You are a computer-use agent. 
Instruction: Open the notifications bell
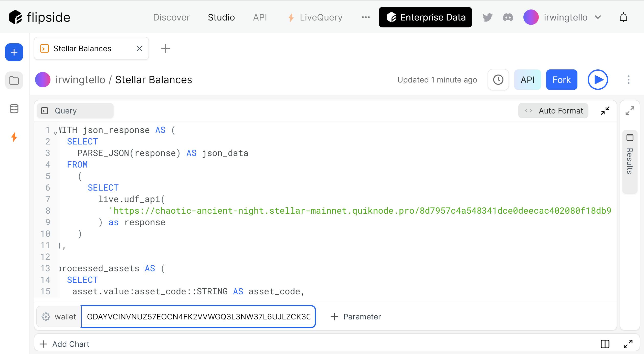click(x=623, y=17)
